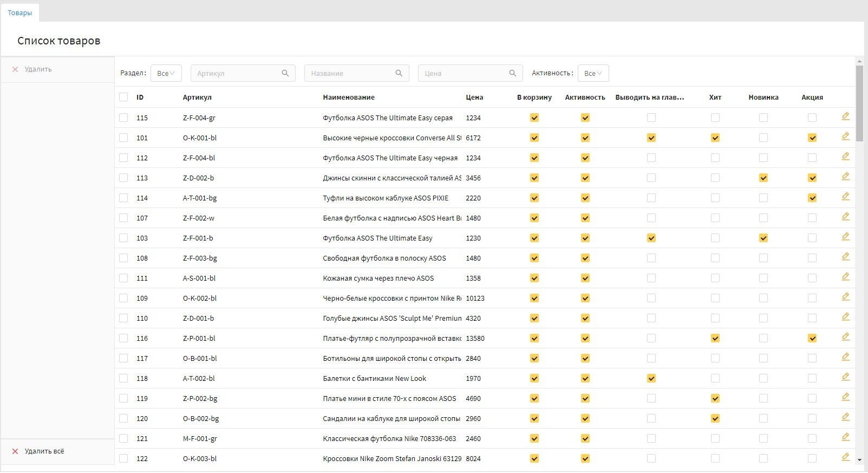Edit the Кожаная сумка через плечо row
This screenshot has height=473, width=868.
(x=845, y=277)
